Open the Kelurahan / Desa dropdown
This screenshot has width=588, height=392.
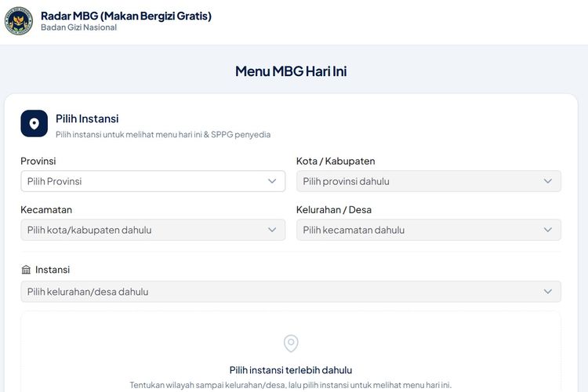coord(429,230)
